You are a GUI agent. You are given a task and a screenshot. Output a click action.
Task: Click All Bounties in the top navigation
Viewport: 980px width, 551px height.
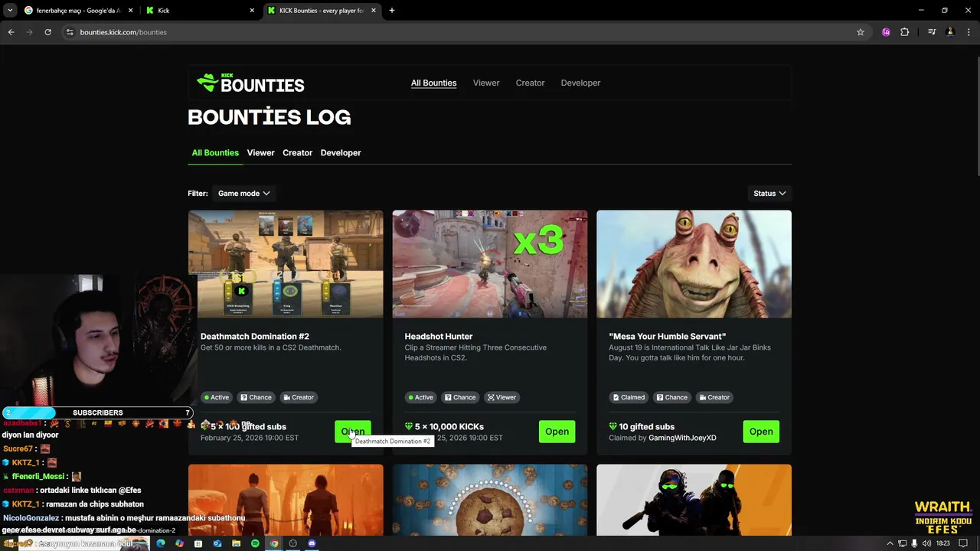[433, 83]
